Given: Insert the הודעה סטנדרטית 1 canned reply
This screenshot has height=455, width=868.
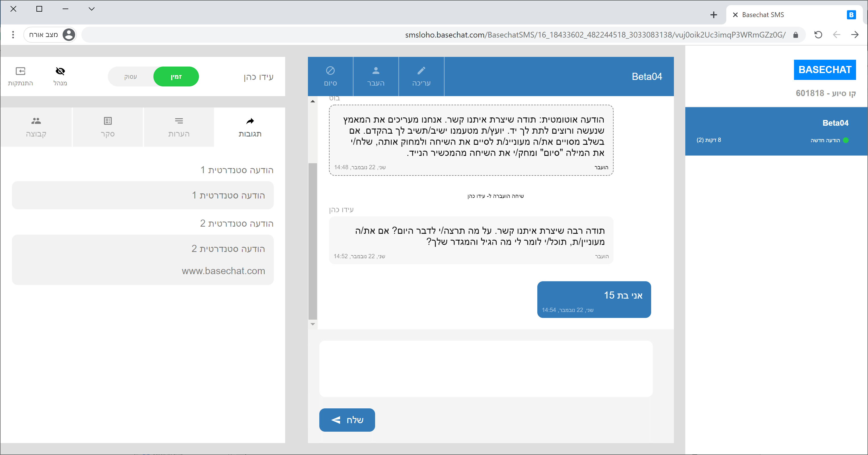Looking at the screenshot, I should [x=143, y=195].
